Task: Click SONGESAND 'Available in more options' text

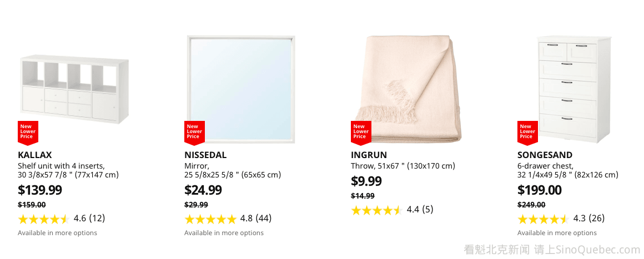Action: tap(557, 233)
